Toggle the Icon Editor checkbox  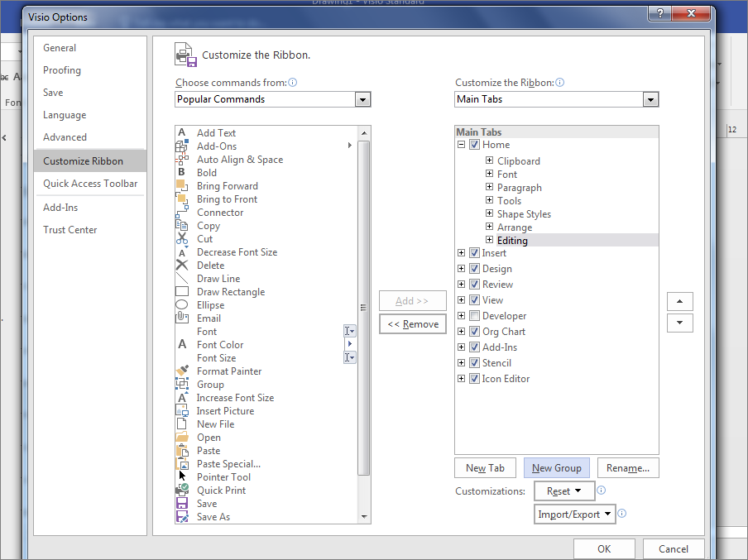(474, 379)
